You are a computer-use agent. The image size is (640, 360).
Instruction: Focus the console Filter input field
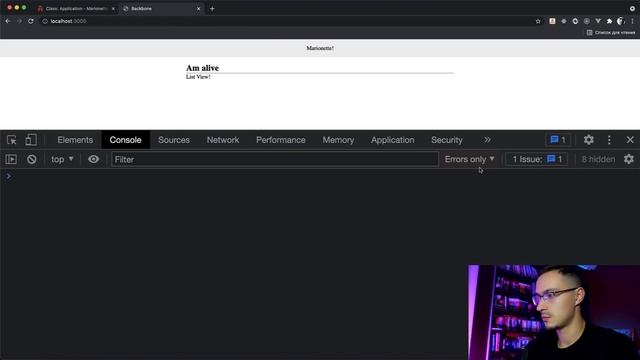[x=275, y=159]
